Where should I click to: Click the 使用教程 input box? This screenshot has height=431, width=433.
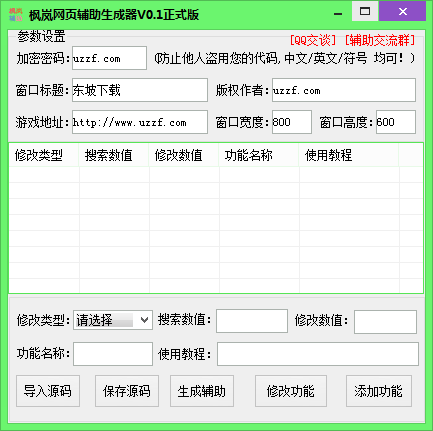318,354
